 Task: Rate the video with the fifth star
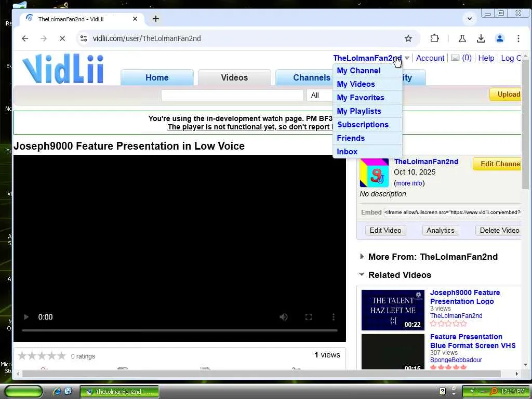tap(61, 356)
